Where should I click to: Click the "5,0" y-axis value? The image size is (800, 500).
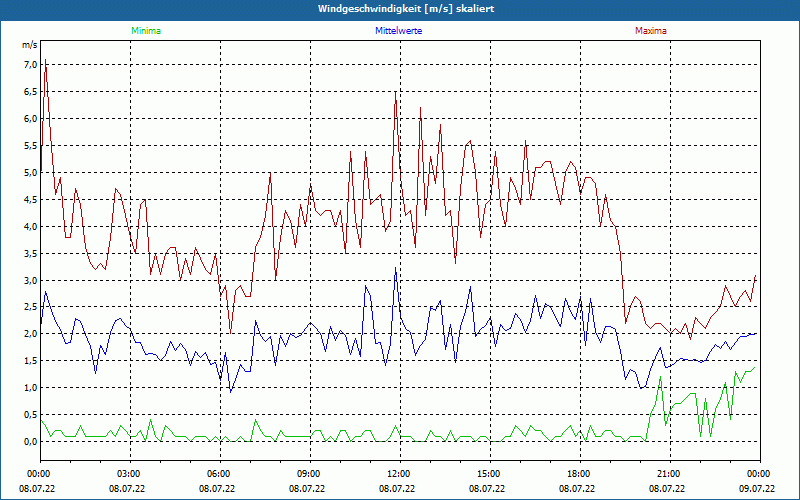pos(31,172)
